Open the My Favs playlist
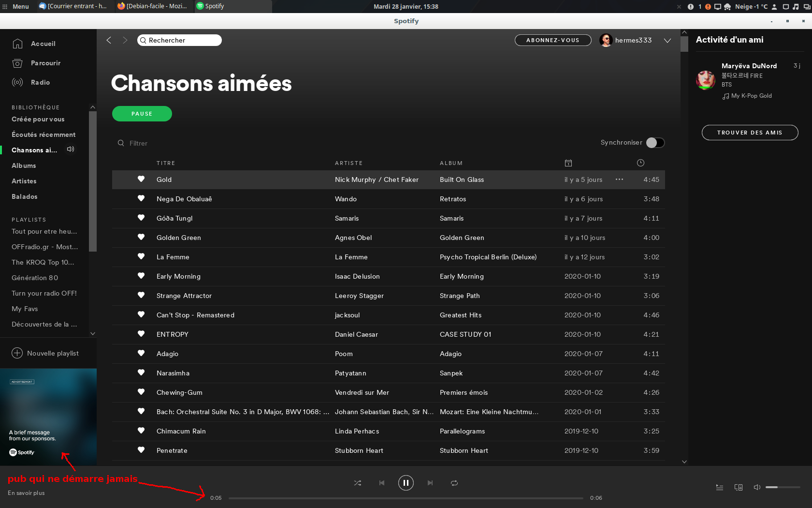The height and width of the screenshot is (508, 812). 25,309
